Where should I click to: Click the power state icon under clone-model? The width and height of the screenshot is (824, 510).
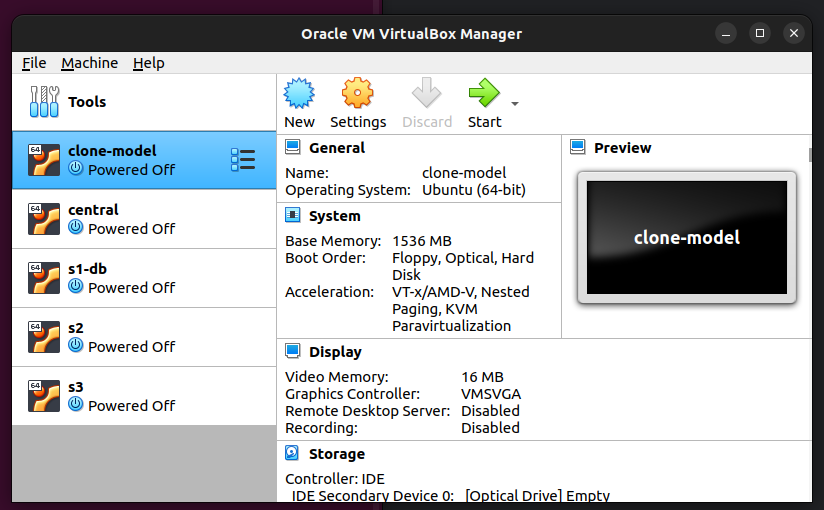point(76,168)
